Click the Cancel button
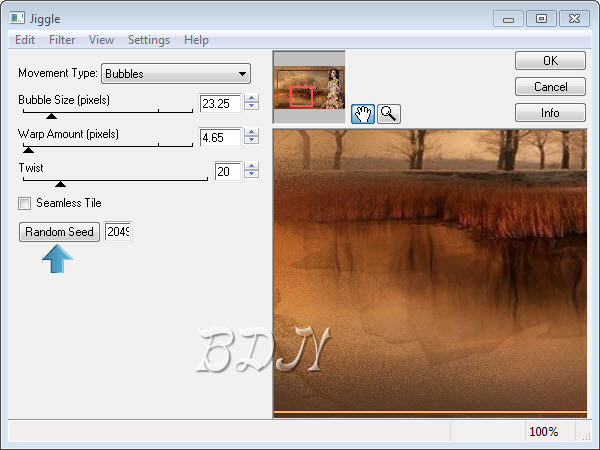The width and height of the screenshot is (600, 450). (550, 87)
